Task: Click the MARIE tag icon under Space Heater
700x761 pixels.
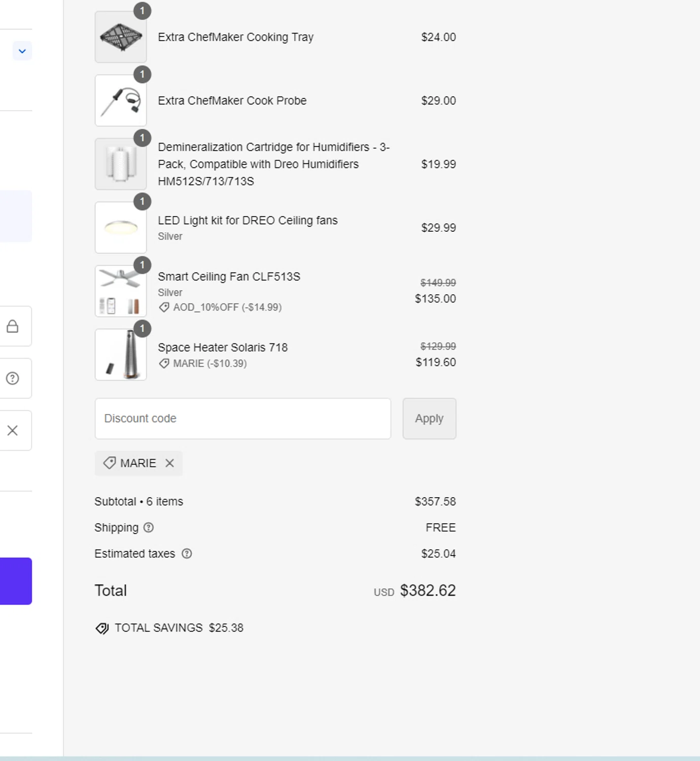Action: (164, 364)
